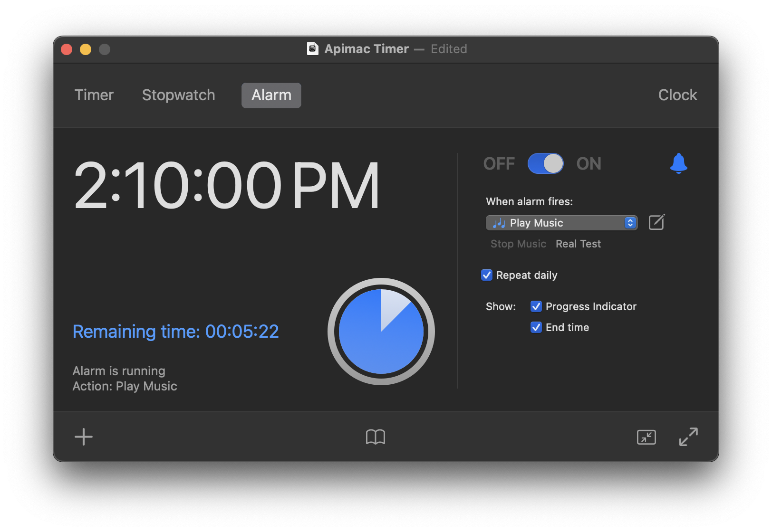The height and width of the screenshot is (532, 772).
Task: Open the presets book icon
Action: coord(376,437)
